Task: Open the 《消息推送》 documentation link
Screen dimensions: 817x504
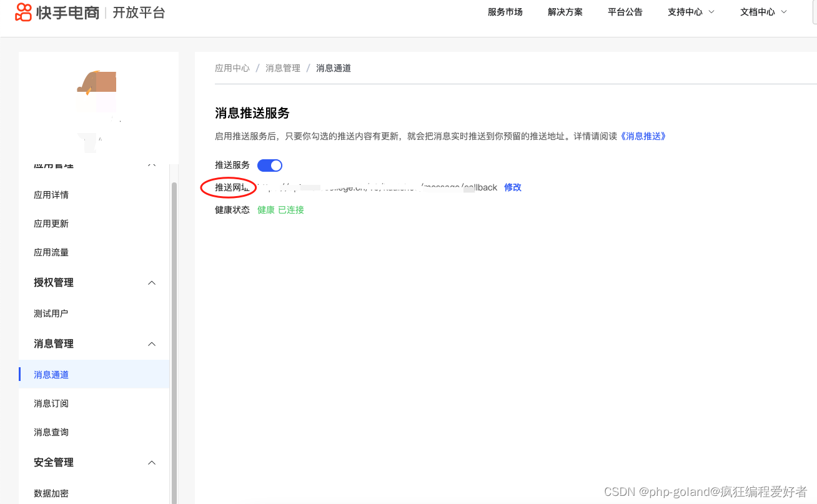Action: point(644,136)
